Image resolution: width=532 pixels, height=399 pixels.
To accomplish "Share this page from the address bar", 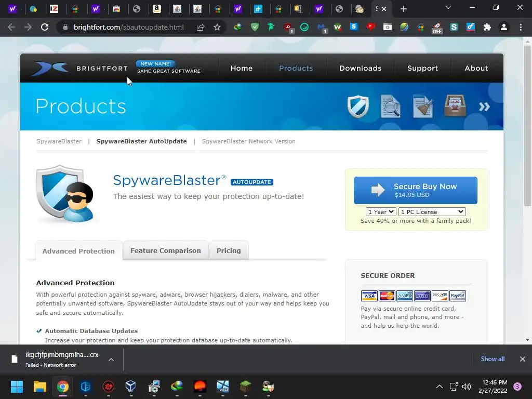I will (201, 27).
